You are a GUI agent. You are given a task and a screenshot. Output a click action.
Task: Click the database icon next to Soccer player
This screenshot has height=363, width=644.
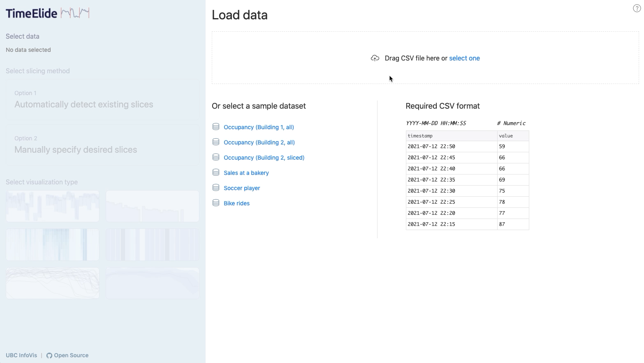pos(216,187)
